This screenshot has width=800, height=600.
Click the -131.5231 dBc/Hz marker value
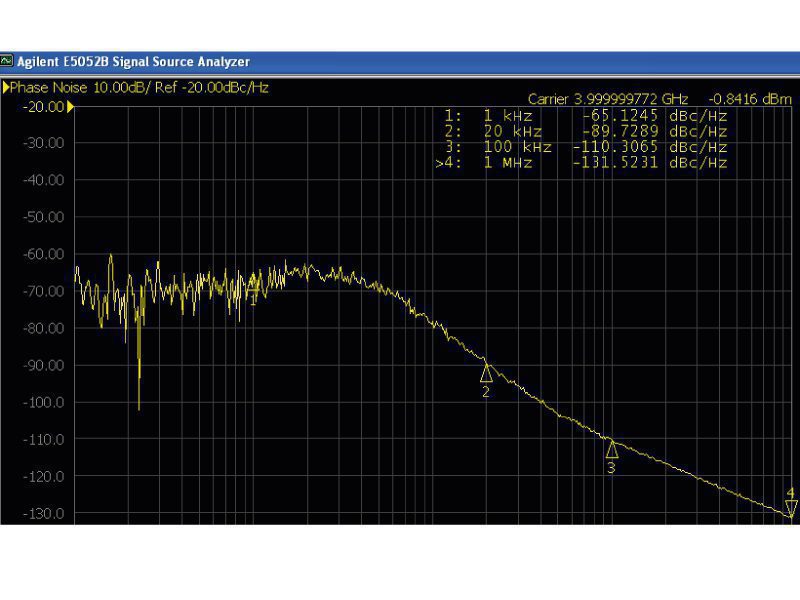[615, 163]
